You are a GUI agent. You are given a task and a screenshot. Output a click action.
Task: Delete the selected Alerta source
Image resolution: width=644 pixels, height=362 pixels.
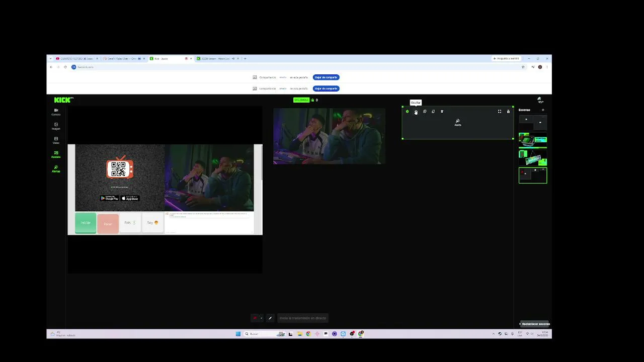(x=442, y=112)
